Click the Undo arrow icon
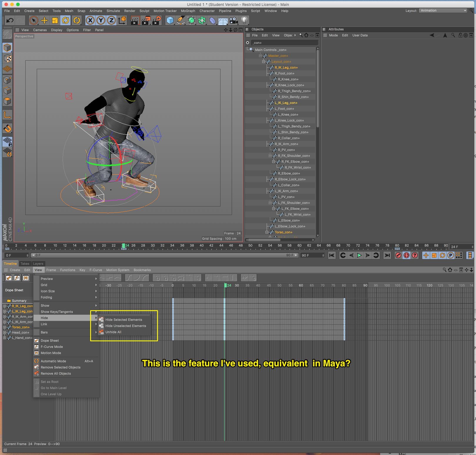Viewport: 476px width, 455px height. tap(10, 20)
